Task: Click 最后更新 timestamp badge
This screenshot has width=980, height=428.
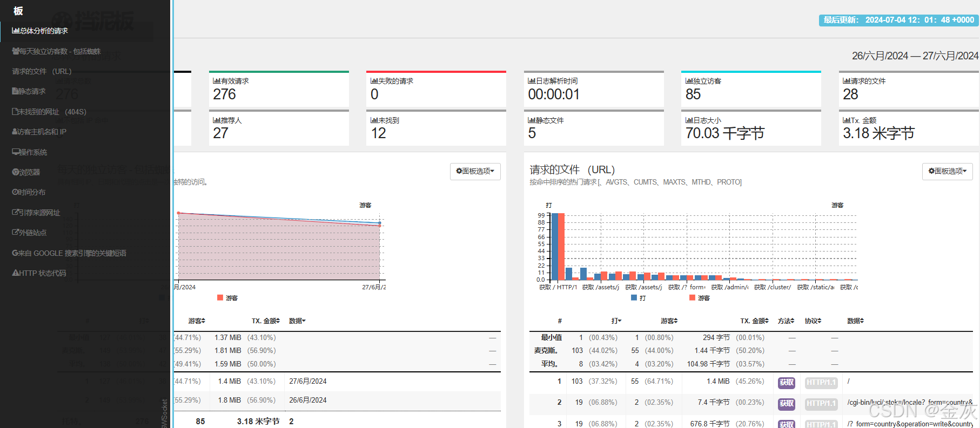Action: tap(899, 20)
